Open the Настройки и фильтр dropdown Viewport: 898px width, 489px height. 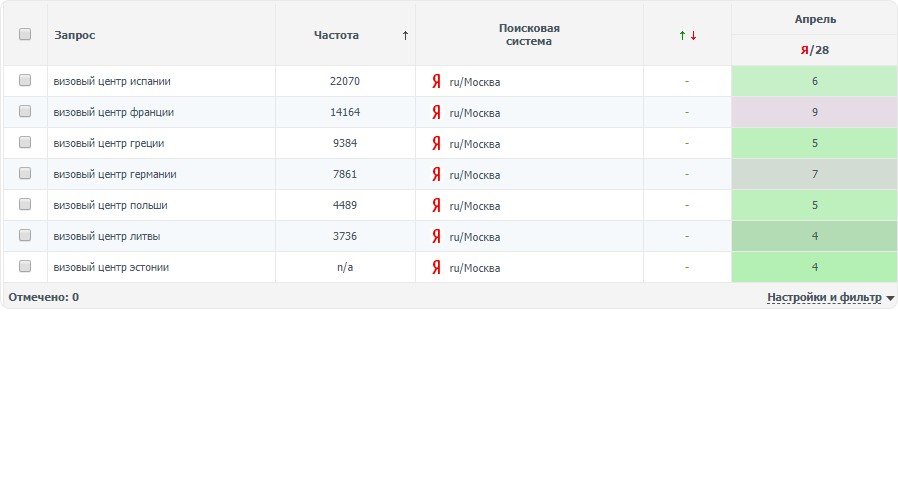click(x=830, y=297)
